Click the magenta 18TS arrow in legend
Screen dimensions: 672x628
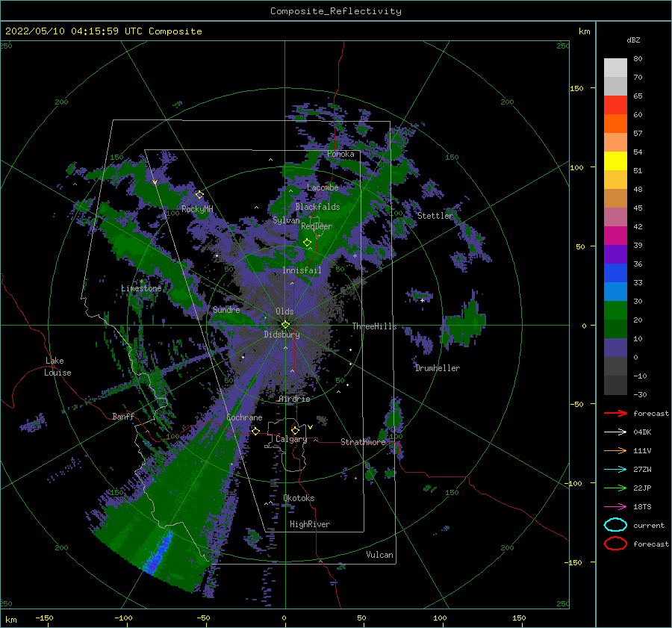pyautogui.click(x=615, y=507)
